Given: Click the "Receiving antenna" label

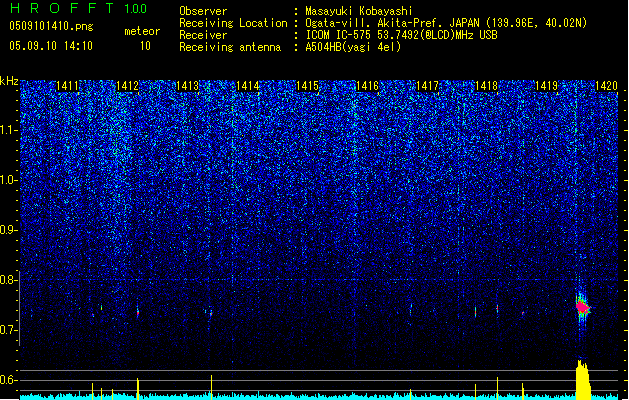Looking at the screenshot, I should (230, 47).
